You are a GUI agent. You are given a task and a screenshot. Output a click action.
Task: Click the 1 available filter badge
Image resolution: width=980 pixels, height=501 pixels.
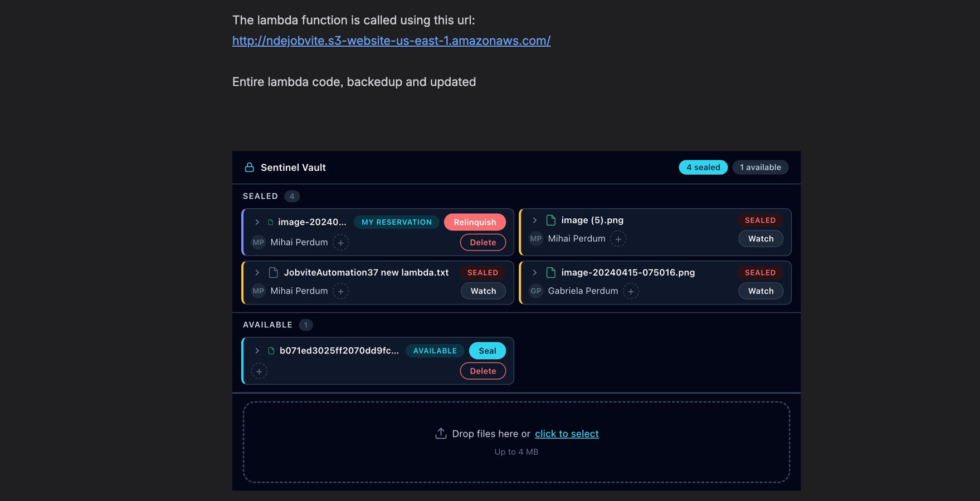pos(760,167)
